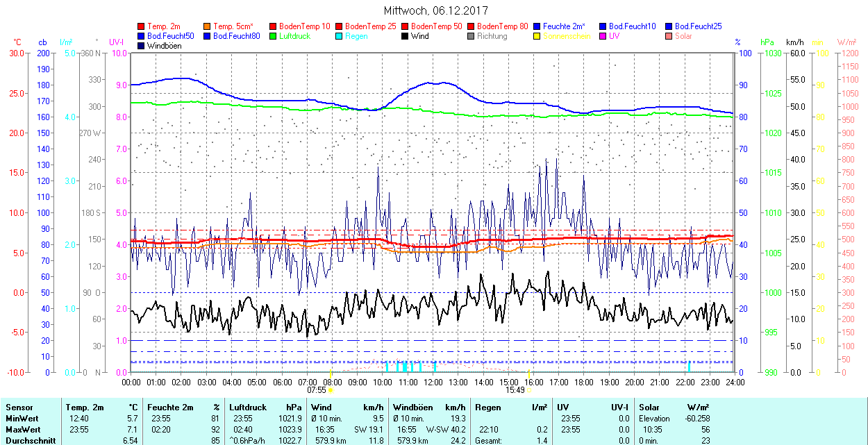
Task: Click the Windböen column header in table
Action: 413,408
